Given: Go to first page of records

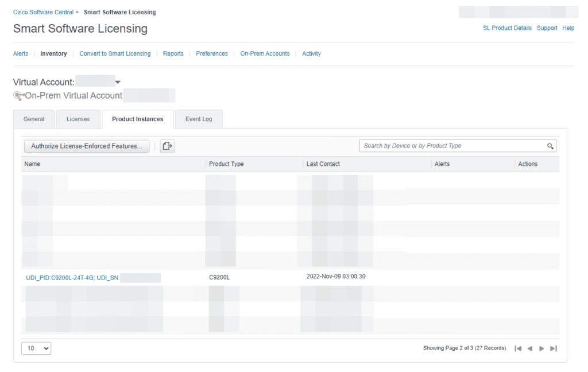Looking at the screenshot, I should (518, 348).
